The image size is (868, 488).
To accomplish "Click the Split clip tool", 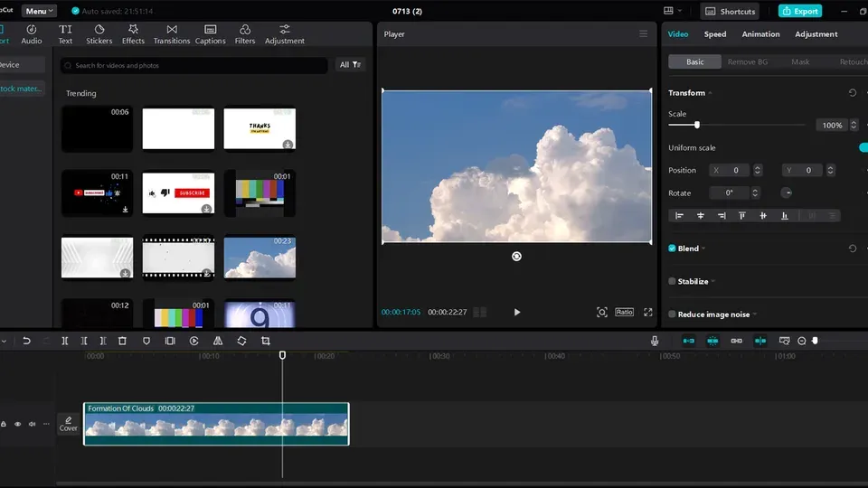I will [65, 341].
